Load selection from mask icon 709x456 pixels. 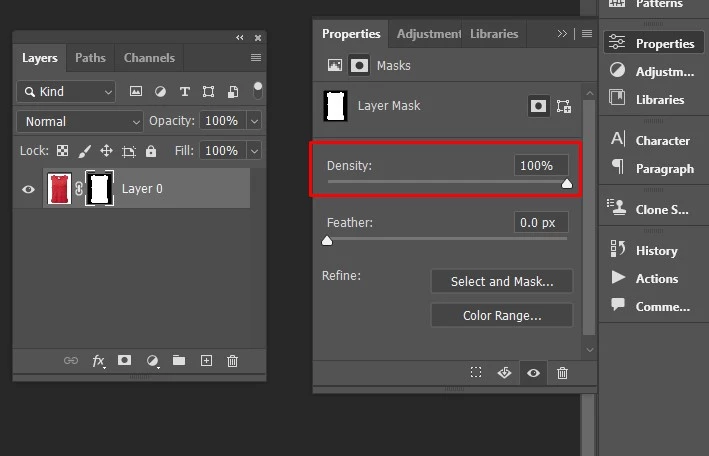[x=476, y=372]
